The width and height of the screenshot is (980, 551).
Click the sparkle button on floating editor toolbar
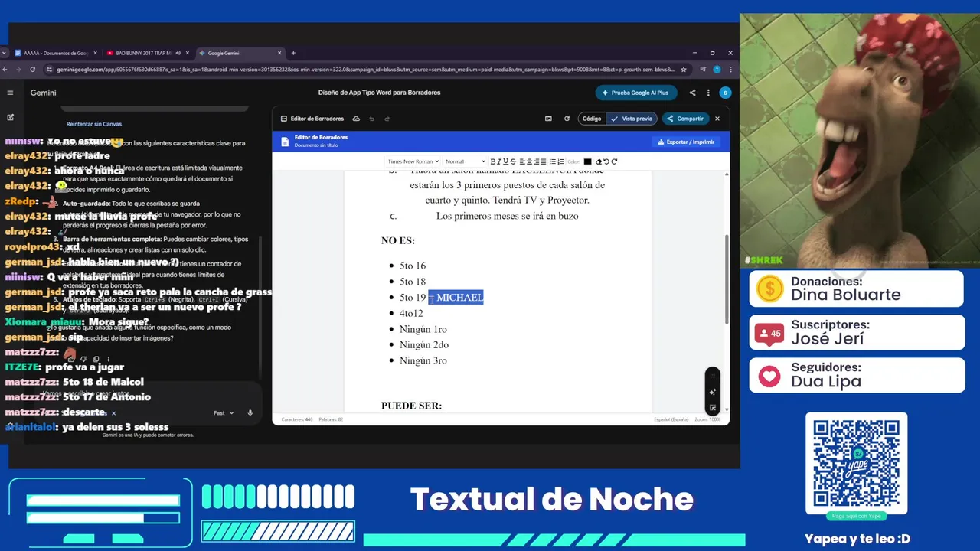tap(712, 392)
